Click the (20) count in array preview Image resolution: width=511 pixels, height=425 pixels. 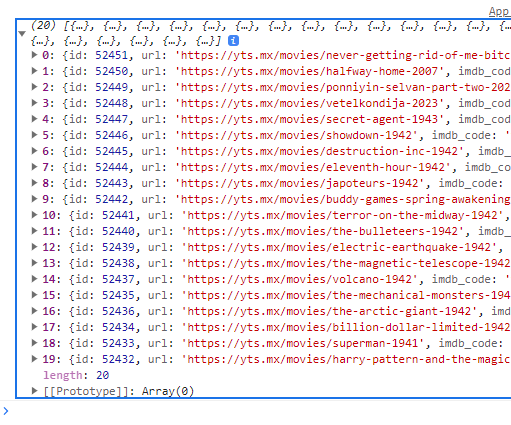[43, 25]
